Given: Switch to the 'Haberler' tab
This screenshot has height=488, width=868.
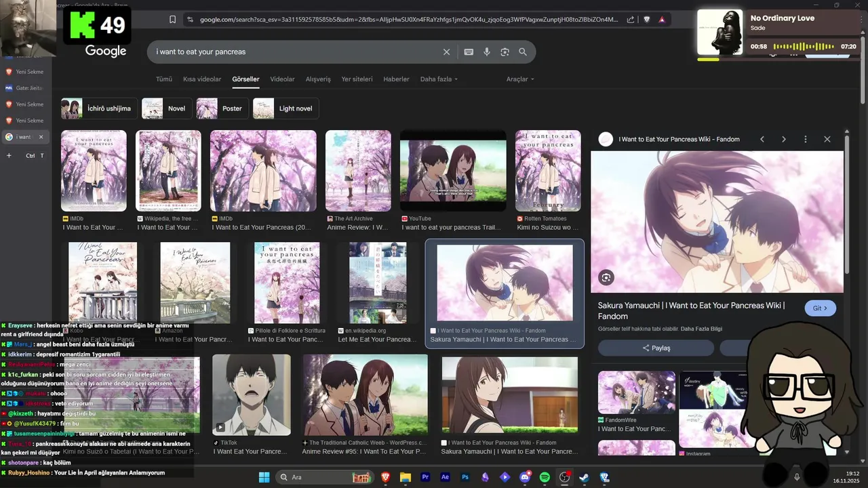Looking at the screenshot, I should [x=396, y=79].
